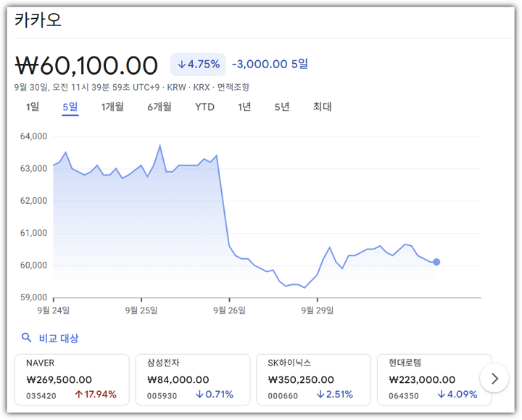Click the 035420 ticker code
522x420 pixels.
[41, 396]
